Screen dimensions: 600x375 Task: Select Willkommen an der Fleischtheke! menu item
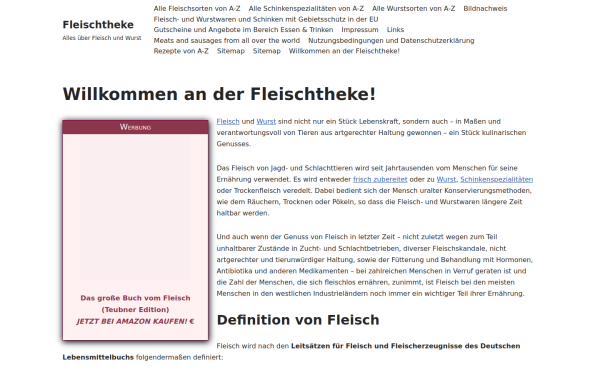pyautogui.click(x=344, y=51)
